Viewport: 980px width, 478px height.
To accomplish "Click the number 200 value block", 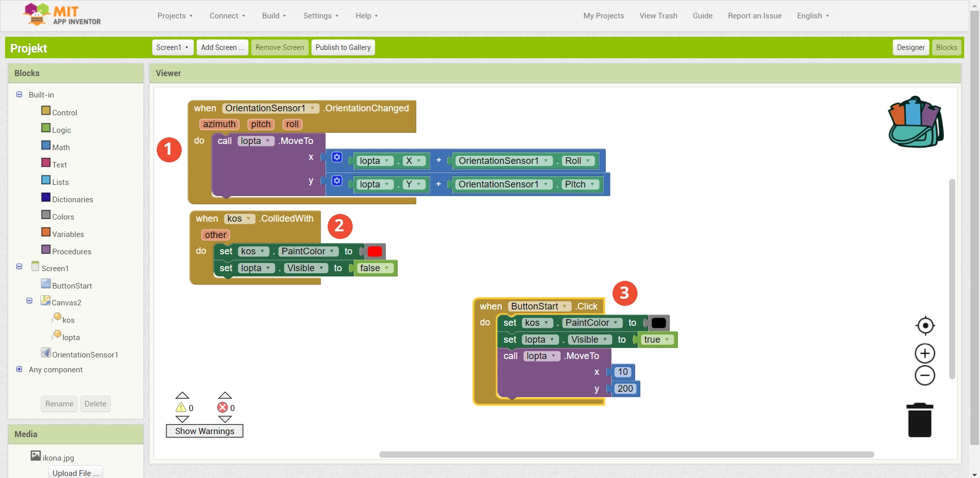I will point(625,389).
